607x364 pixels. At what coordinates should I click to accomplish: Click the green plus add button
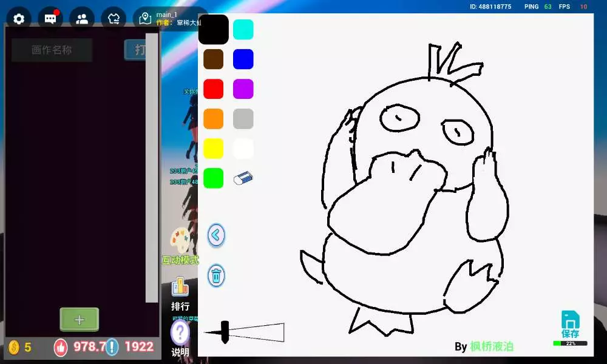pos(80,320)
